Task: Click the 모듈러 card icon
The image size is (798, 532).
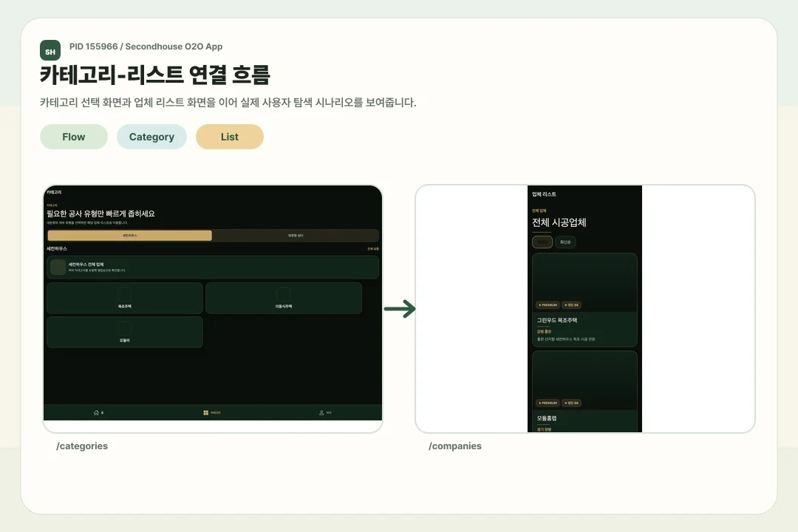Action: pos(125,328)
